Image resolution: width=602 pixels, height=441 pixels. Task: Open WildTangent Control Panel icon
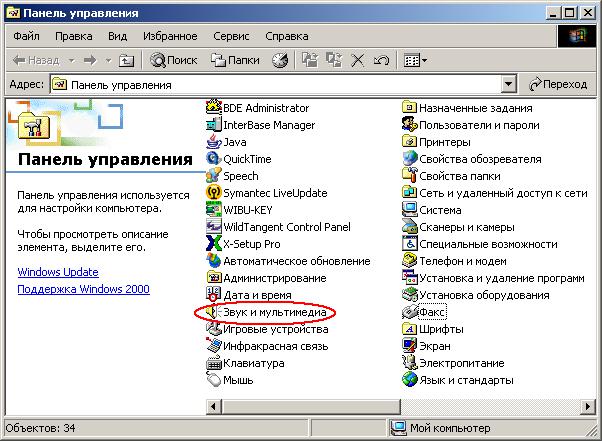pos(214,226)
